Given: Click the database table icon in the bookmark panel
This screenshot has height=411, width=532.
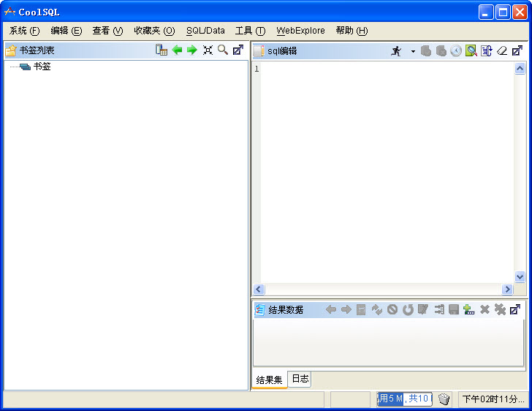Looking at the screenshot, I should pyautogui.click(x=161, y=50).
